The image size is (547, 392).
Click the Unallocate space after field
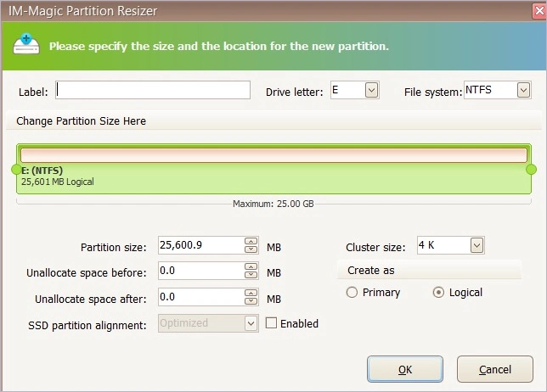(201, 297)
